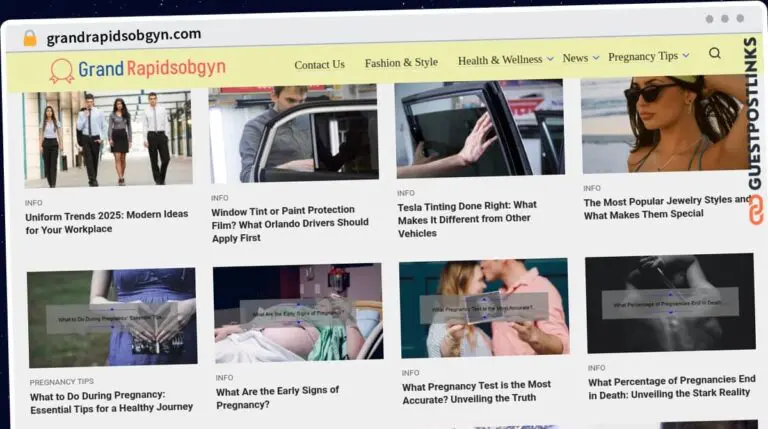This screenshot has width=768, height=429.
Task: Click the business people walking thumbnail
Action: click(x=108, y=139)
